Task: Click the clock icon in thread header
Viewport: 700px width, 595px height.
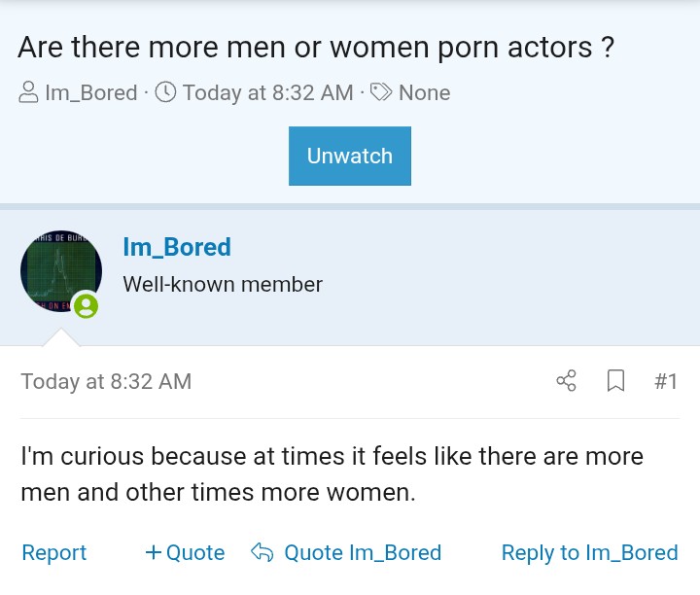Action: (x=165, y=93)
